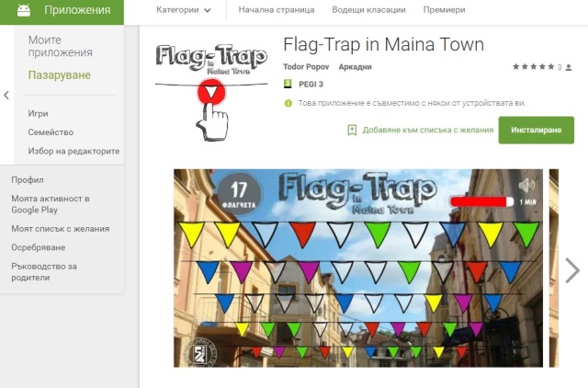This screenshot has width=588, height=388.
Task: Click the green compatibility info icon
Action: pos(288,103)
